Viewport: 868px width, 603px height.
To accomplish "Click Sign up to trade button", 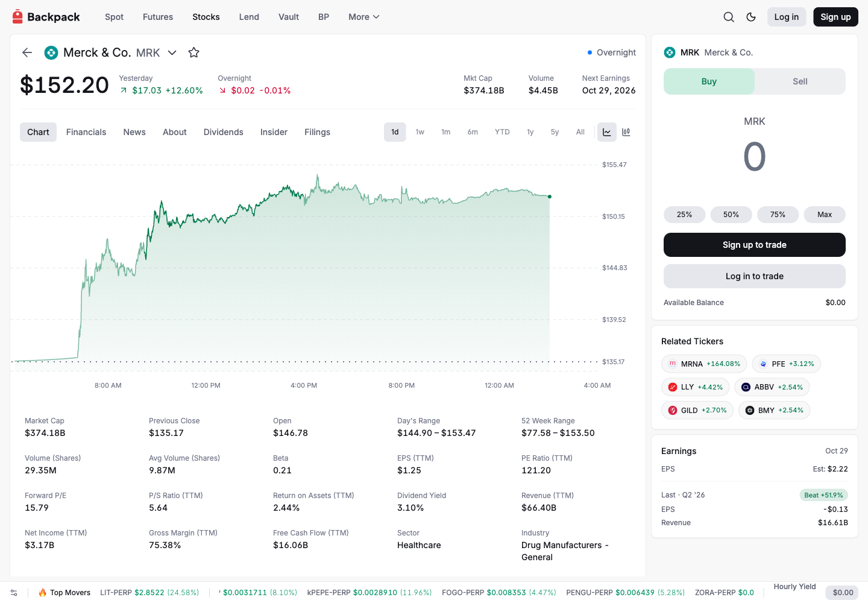I will [x=755, y=245].
